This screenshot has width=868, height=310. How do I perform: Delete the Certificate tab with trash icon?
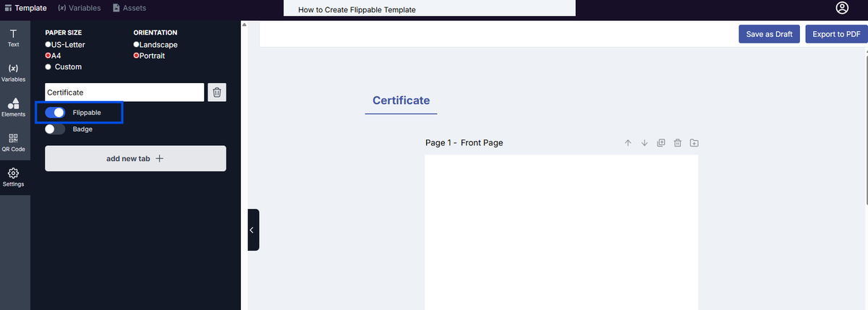click(x=217, y=92)
